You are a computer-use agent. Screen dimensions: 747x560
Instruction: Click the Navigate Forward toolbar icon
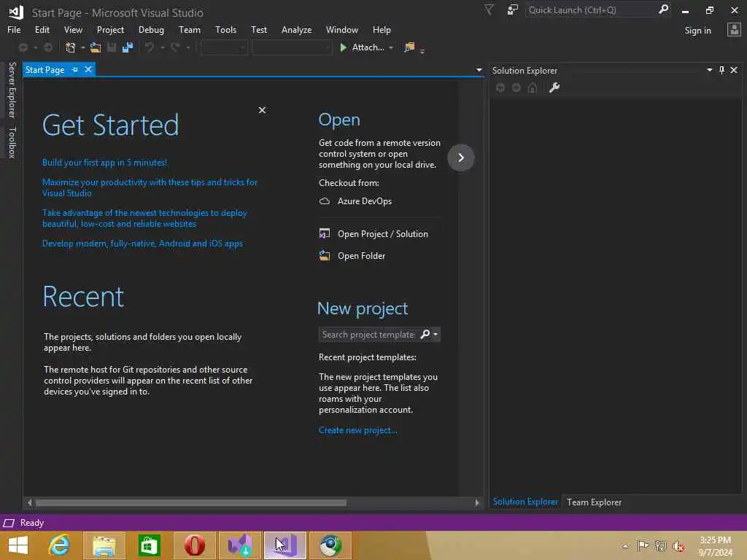[48, 47]
